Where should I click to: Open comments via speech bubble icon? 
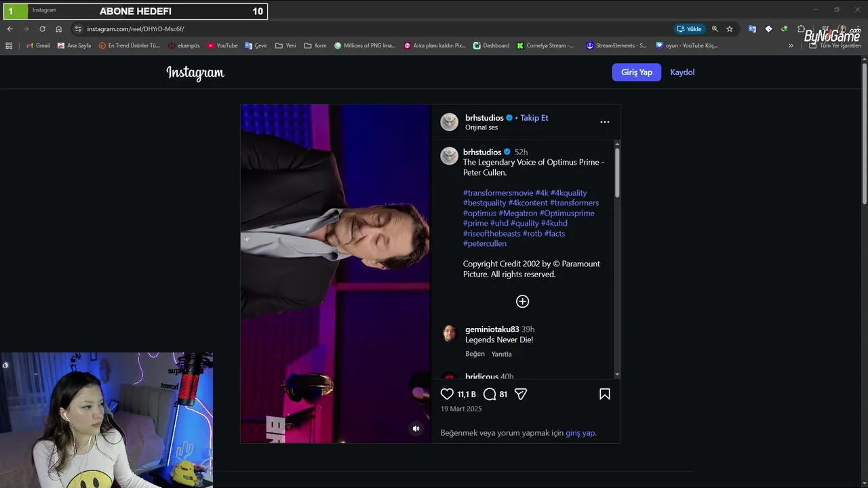coord(490,394)
